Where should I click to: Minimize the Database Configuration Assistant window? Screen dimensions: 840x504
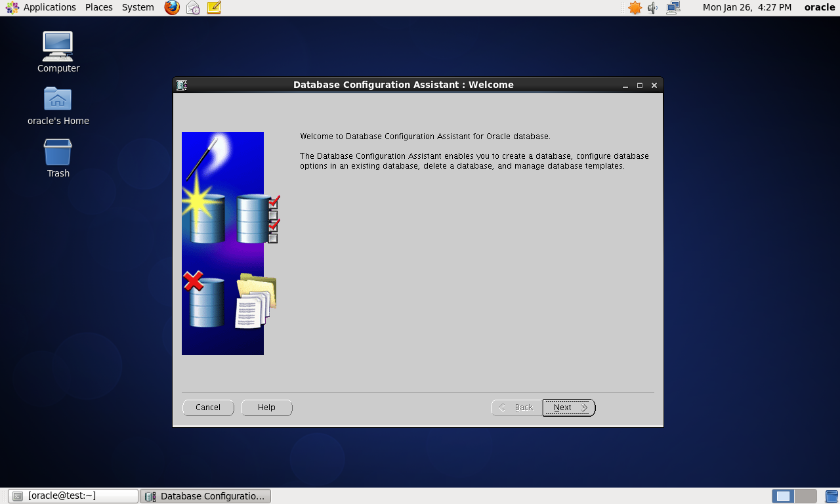[625, 85]
